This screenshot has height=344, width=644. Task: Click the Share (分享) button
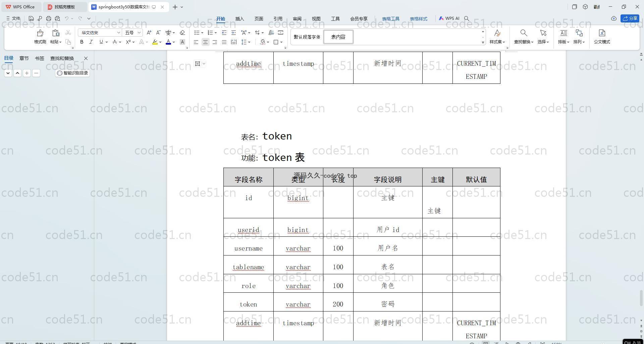point(630,18)
